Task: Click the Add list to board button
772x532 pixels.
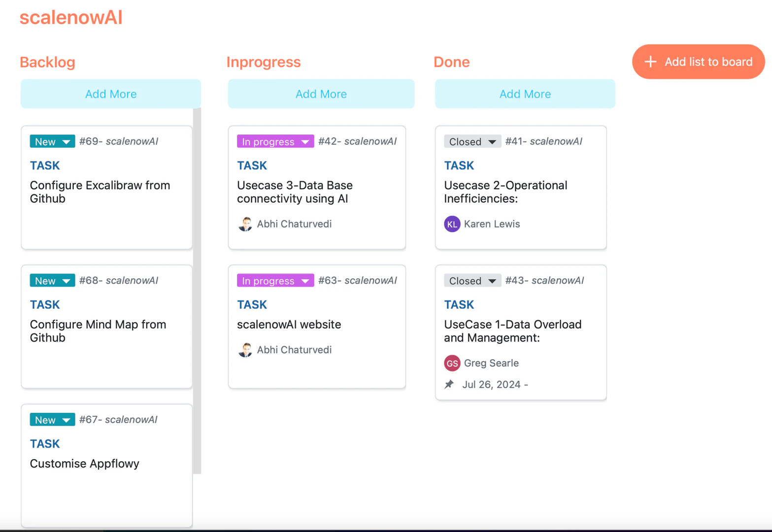Action: coord(698,62)
